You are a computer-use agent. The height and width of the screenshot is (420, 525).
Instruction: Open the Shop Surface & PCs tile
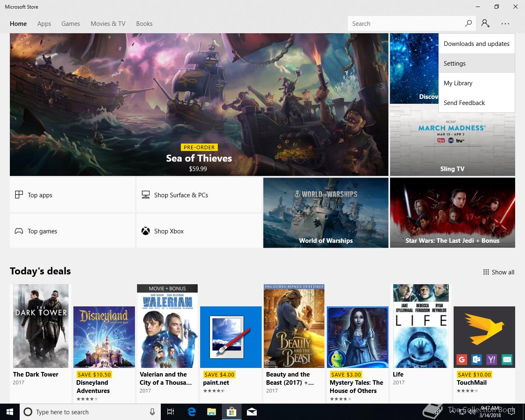point(199,195)
